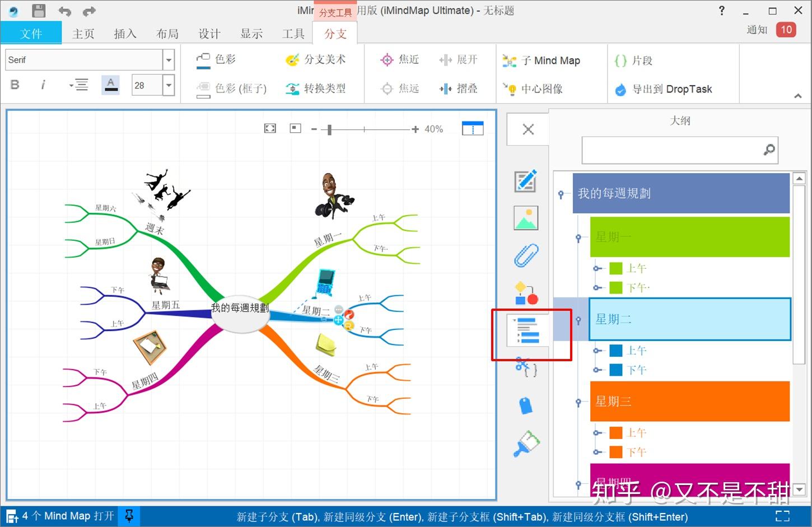Viewport: 812px width, 527px height.
Task: Switch to the 工具 tab
Action: [x=293, y=34]
